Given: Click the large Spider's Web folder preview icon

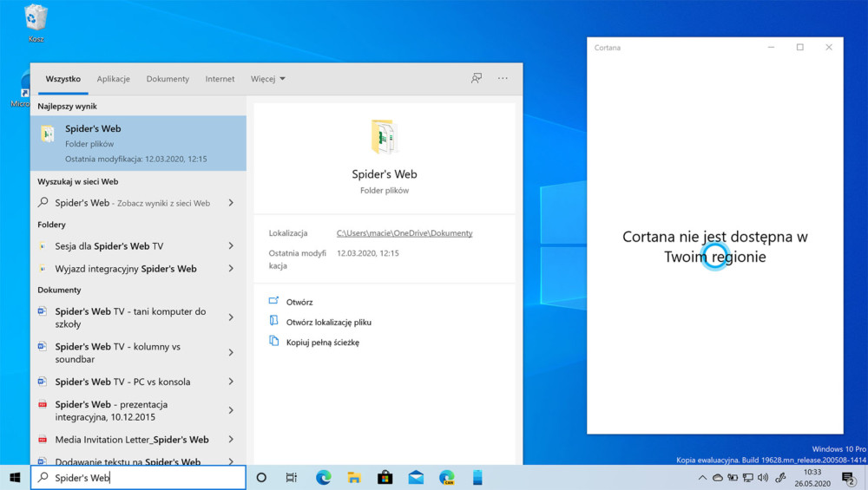Looking at the screenshot, I should (x=385, y=137).
